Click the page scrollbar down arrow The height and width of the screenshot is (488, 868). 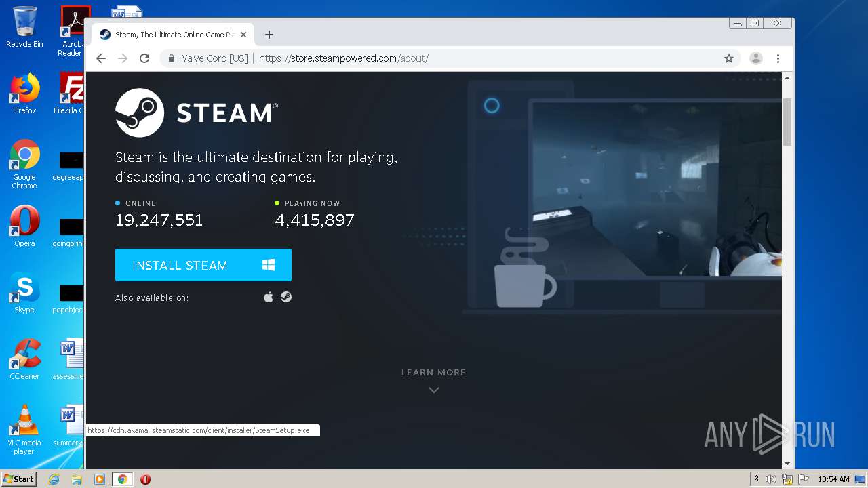tap(787, 464)
